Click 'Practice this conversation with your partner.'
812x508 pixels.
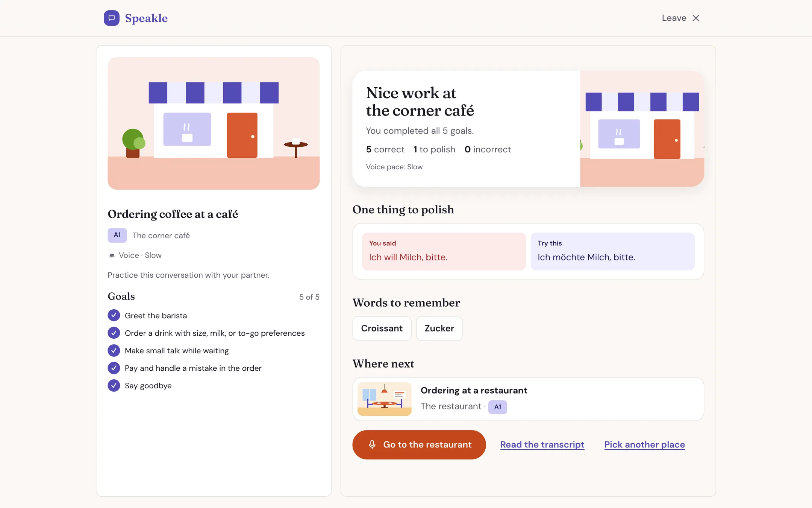[x=189, y=275]
